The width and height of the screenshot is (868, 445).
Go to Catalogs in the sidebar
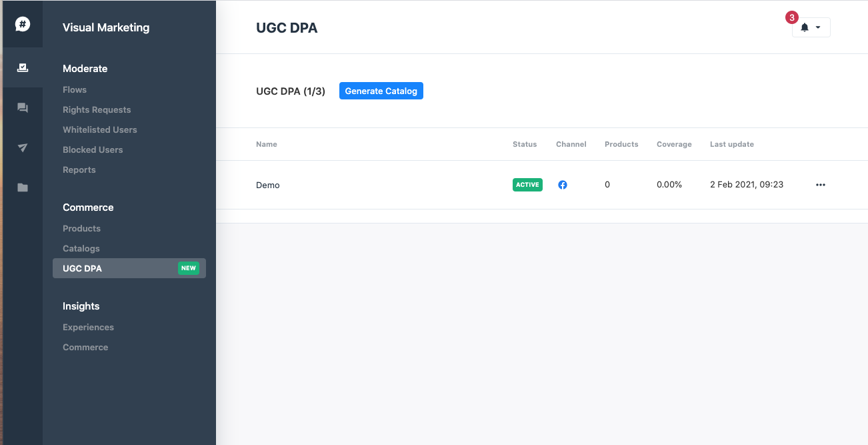(x=81, y=248)
